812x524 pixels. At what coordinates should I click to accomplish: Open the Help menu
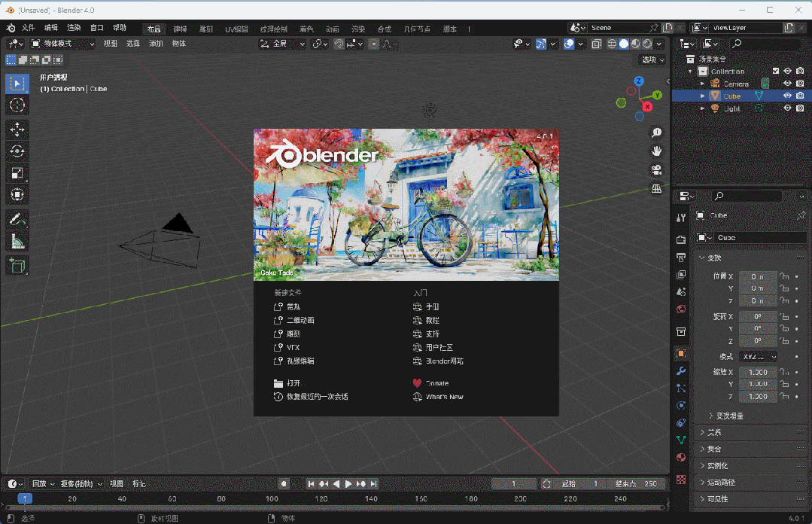pyautogui.click(x=120, y=28)
